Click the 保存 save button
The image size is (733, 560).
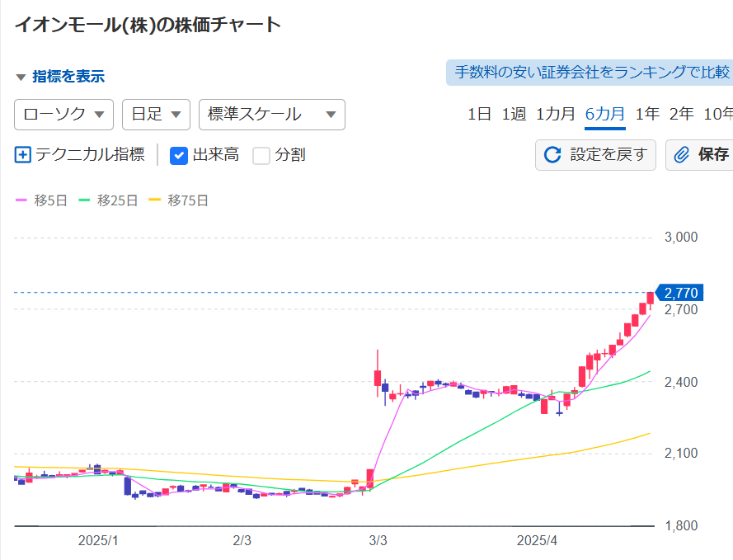pos(699,155)
